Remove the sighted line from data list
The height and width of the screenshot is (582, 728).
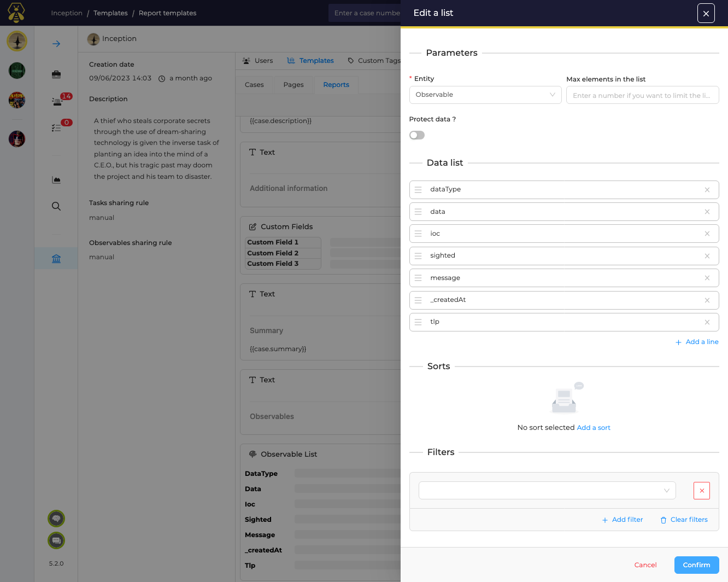(707, 256)
